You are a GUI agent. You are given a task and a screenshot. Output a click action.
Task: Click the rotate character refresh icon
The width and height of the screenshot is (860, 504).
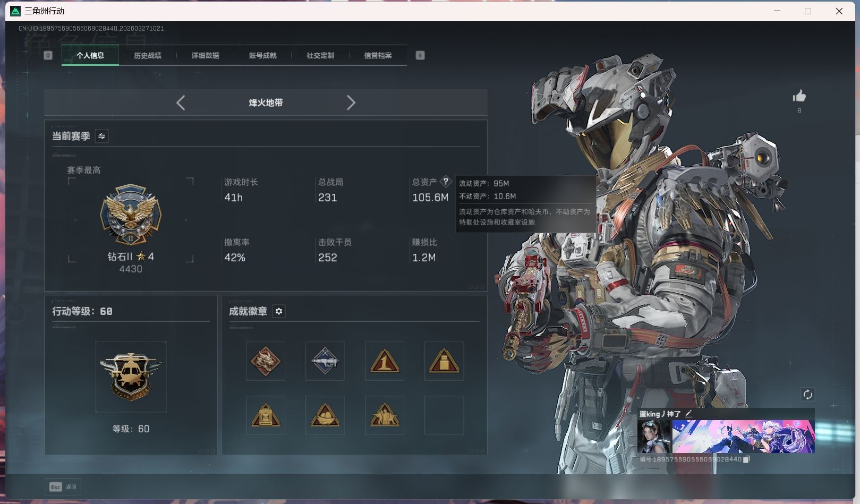click(807, 394)
